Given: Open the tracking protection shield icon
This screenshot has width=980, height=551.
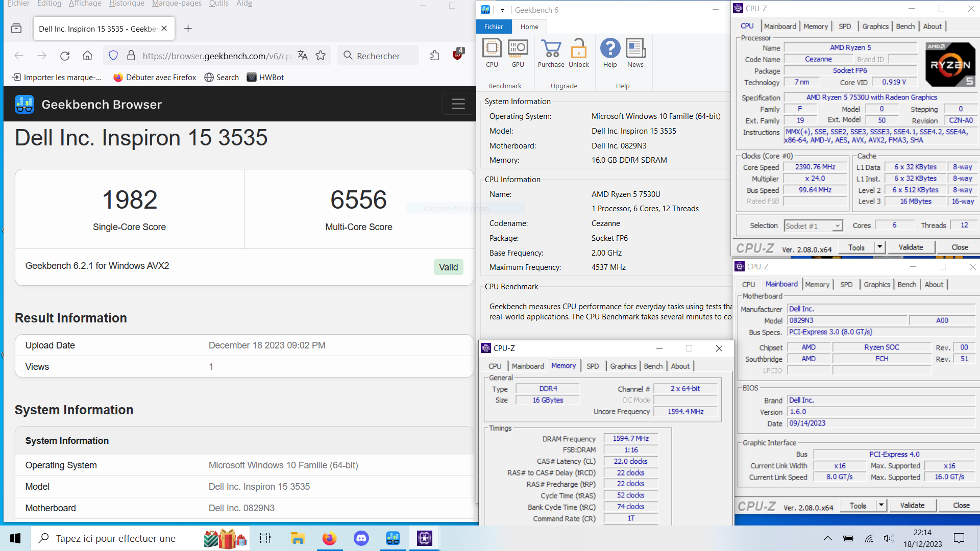Looking at the screenshot, I should point(113,56).
